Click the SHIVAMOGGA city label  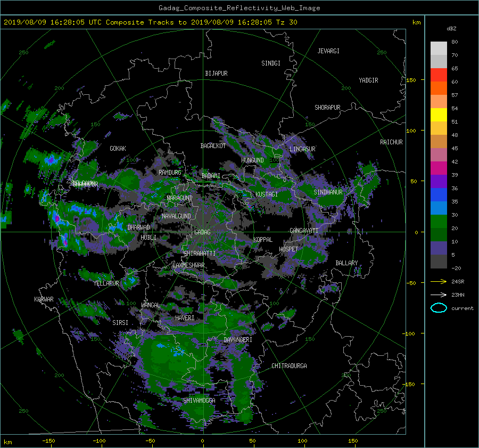click(199, 400)
